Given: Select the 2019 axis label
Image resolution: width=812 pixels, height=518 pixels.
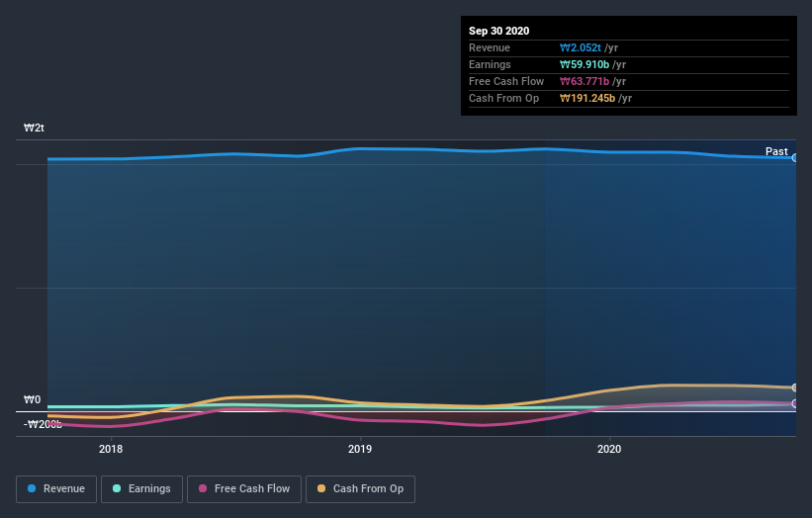Looking at the screenshot, I should (x=360, y=449).
